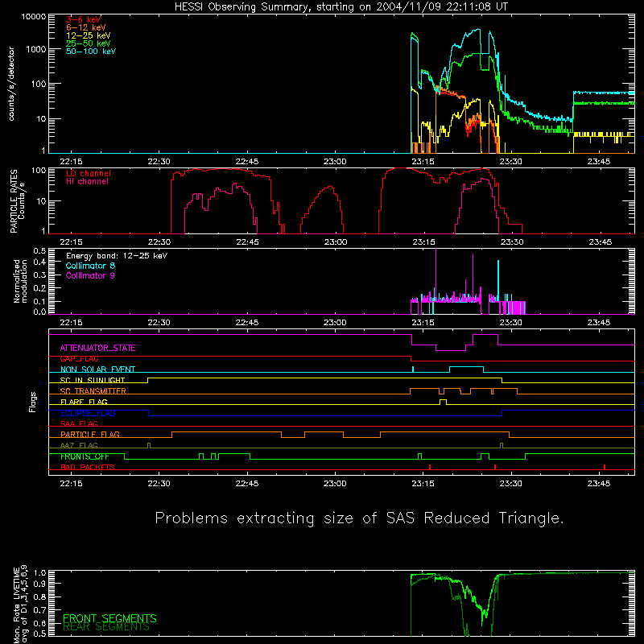Click the REAR SEGMENTS legend label
This screenshot has width=644, height=644.
tap(106, 627)
